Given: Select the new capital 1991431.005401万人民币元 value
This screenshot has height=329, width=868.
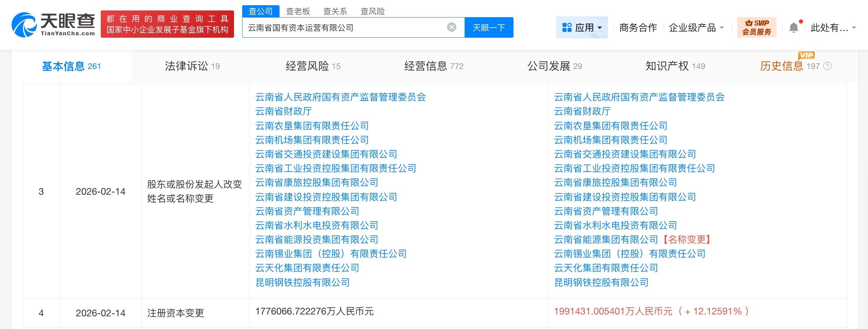Looking at the screenshot, I should click(x=613, y=311).
